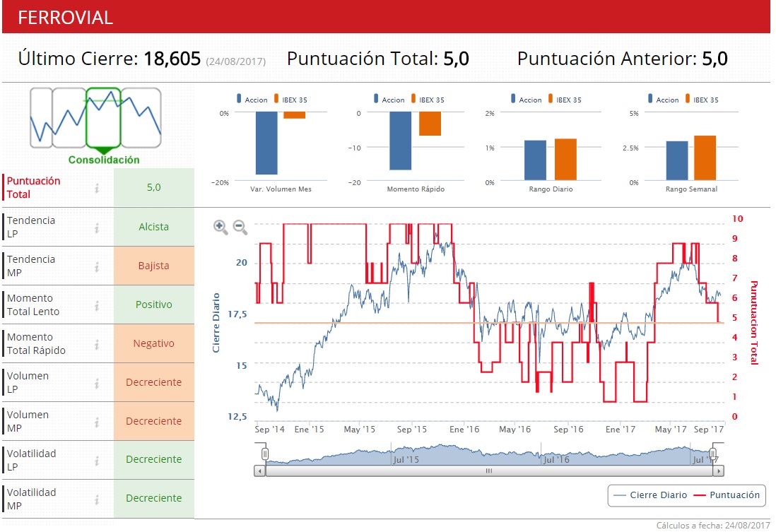The height and width of the screenshot is (532, 776).
Task: Click the Sep '14 x-axis label
Action: [x=270, y=429]
